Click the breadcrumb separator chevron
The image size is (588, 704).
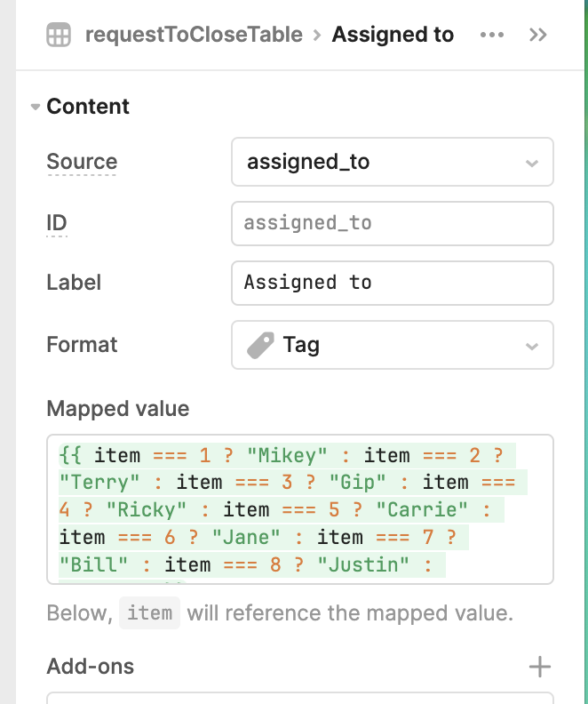[317, 35]
